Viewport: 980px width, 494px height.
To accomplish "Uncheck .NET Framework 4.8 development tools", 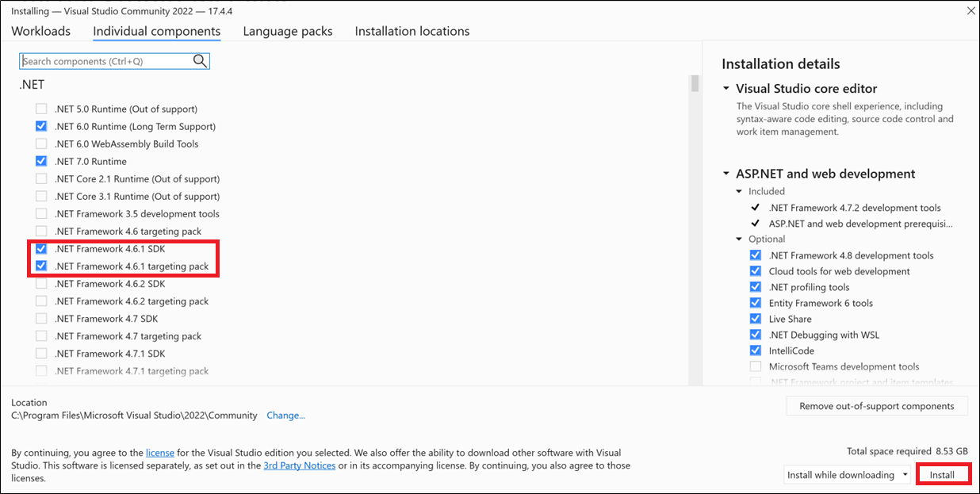I will coord(755,255).
